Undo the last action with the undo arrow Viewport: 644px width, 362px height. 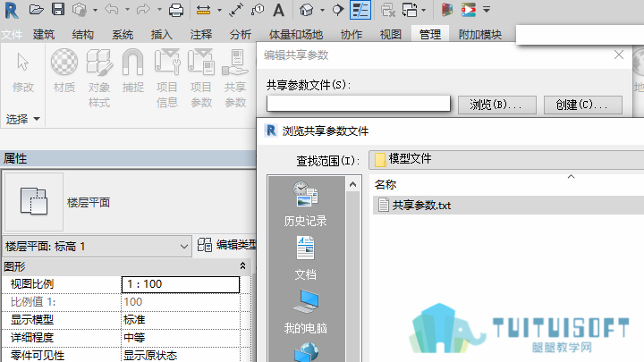(x=111, y=9)
